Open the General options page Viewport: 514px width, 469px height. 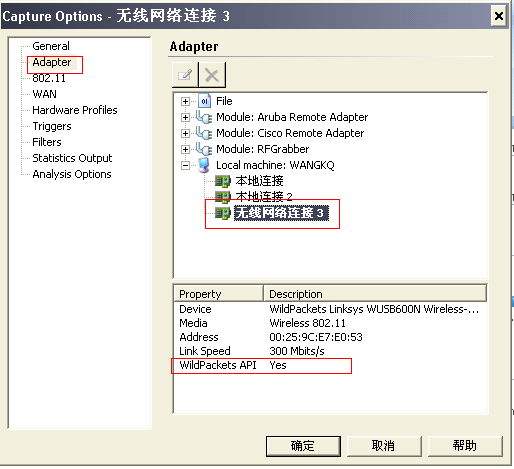click(51, 46)
